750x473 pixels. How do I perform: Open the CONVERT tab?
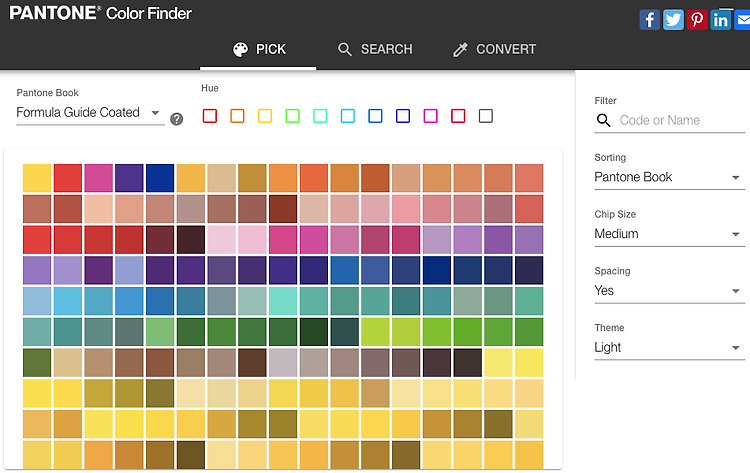click(495, 49)
